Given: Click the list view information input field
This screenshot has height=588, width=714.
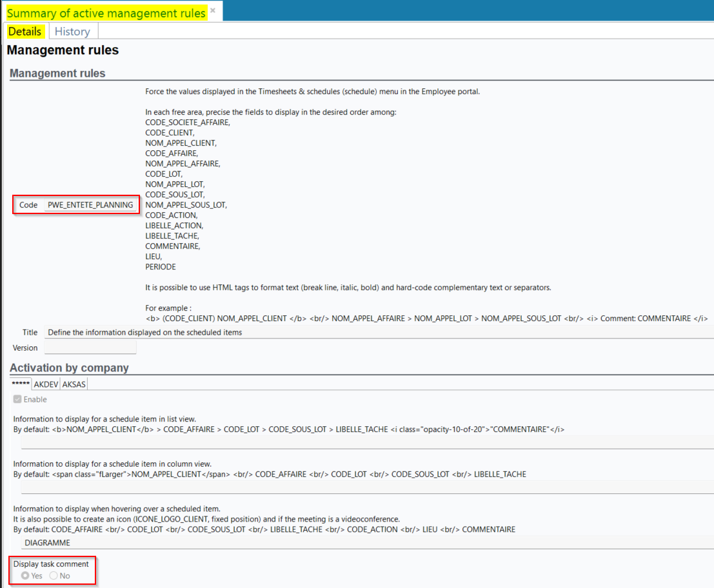Looking at the screenshot, I should click(x=368, y=442).
